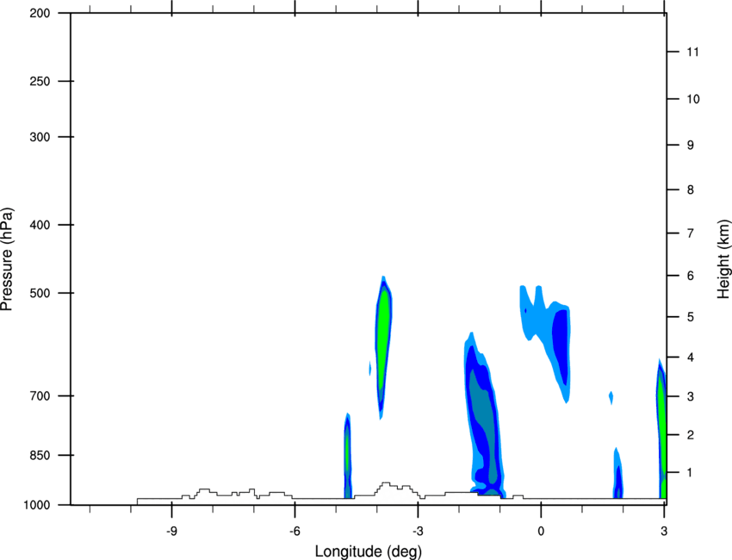Click the 8 km height label
The width and height of the screenshot is (732, 560).
point(691,190)
